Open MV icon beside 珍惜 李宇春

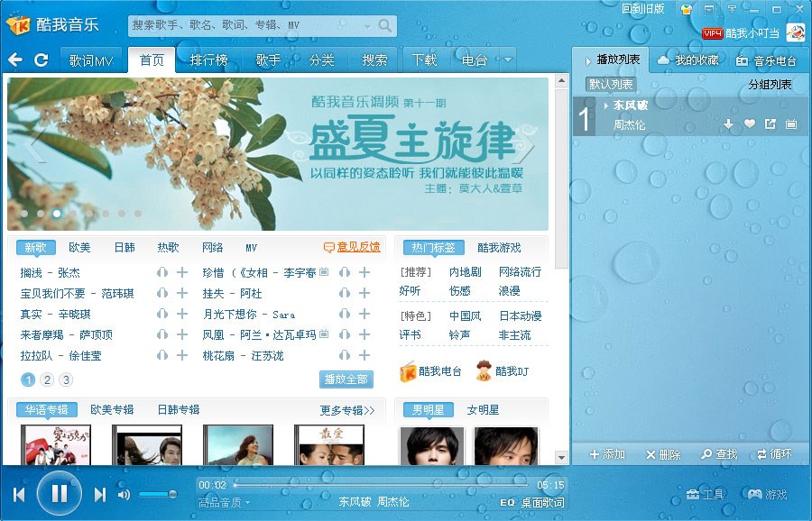pyautogui.click(x=324, y=271)
